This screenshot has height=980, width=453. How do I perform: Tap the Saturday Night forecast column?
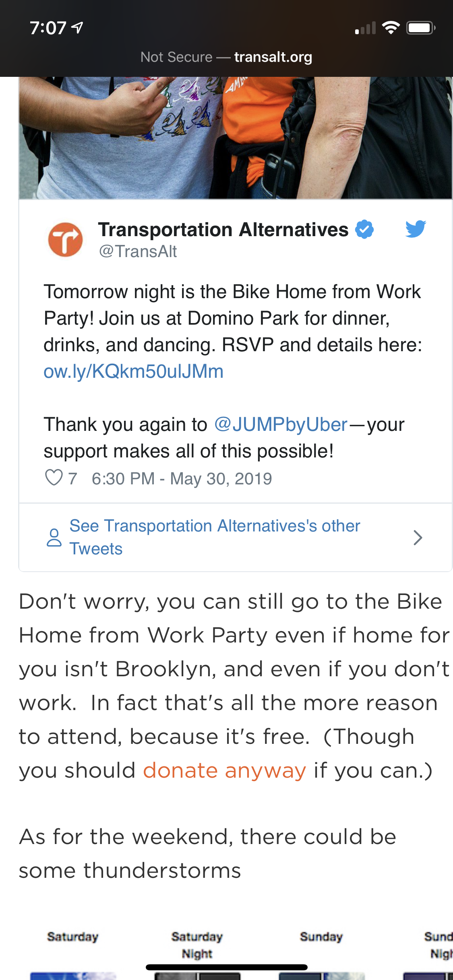click(x=197, y=949)
